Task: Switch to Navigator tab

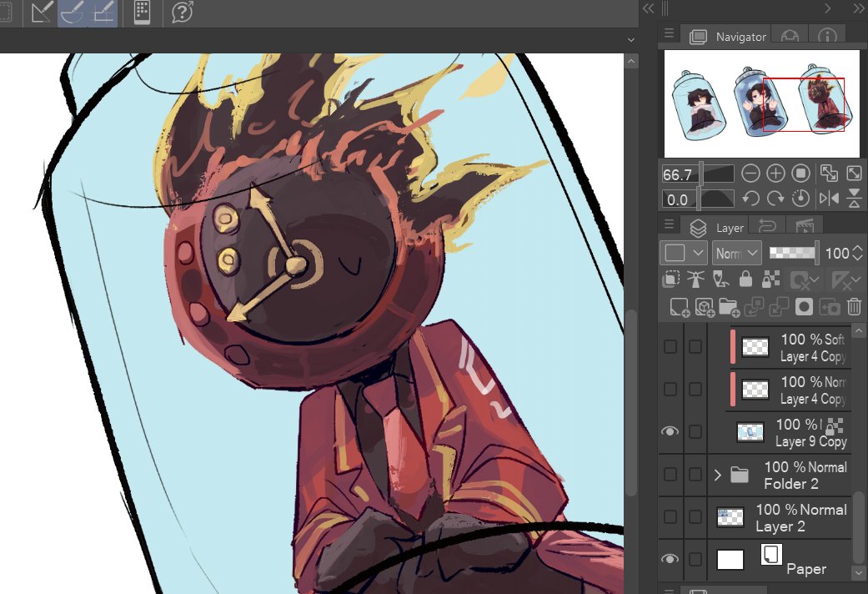Action: [725, 37]
